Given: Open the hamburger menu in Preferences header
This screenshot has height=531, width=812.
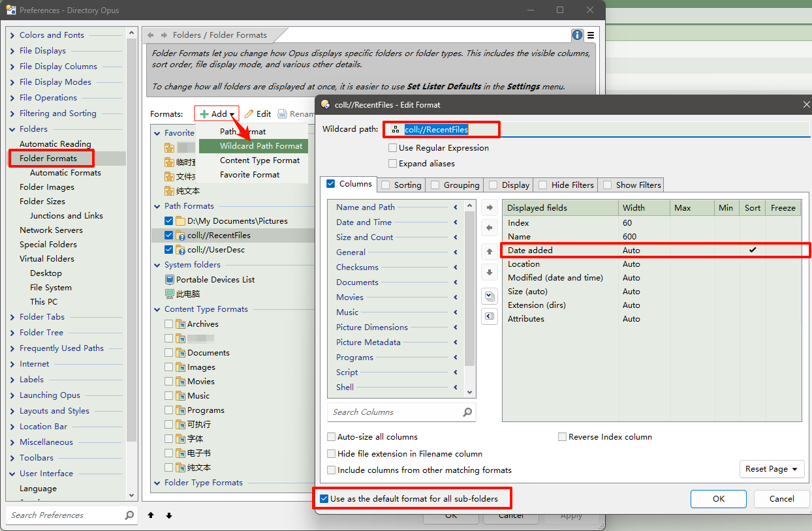Looking at the screenshot, I should click(591, 35).
